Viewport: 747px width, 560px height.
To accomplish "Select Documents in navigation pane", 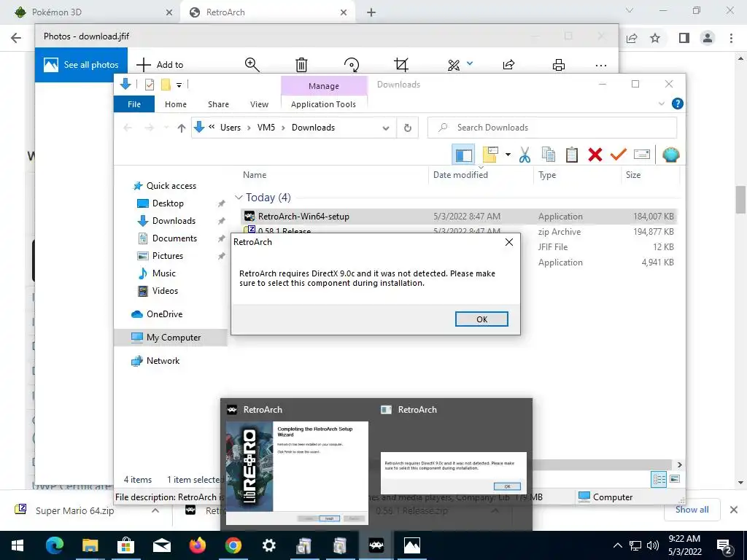I will (x=174, y=238).
